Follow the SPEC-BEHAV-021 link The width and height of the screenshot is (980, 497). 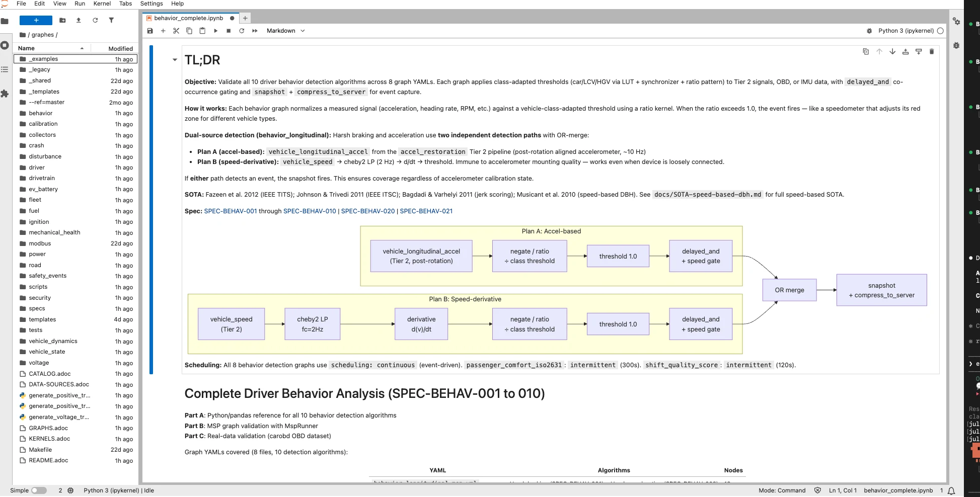[426, 211]
